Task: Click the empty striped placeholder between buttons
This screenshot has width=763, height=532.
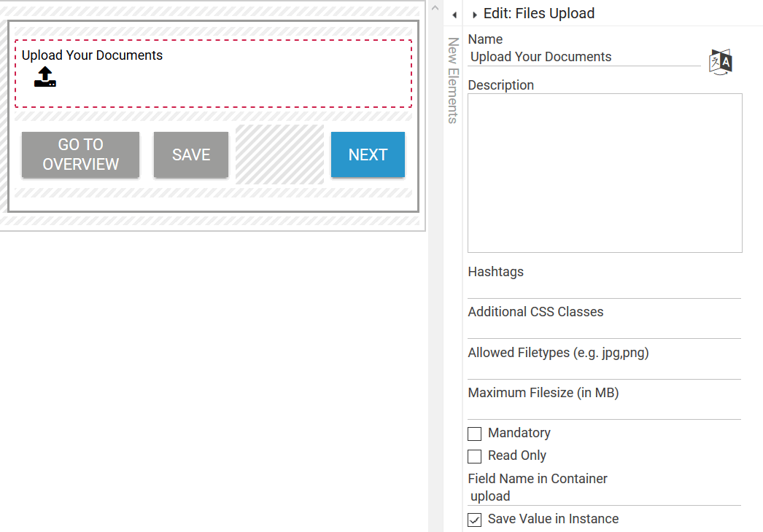Action: [279, 154]
